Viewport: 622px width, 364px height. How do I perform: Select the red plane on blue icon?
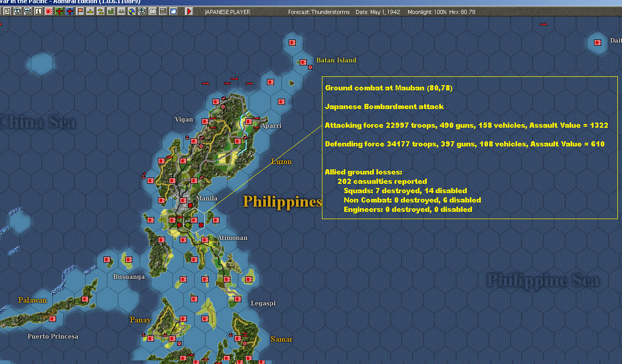coord(70,11)
